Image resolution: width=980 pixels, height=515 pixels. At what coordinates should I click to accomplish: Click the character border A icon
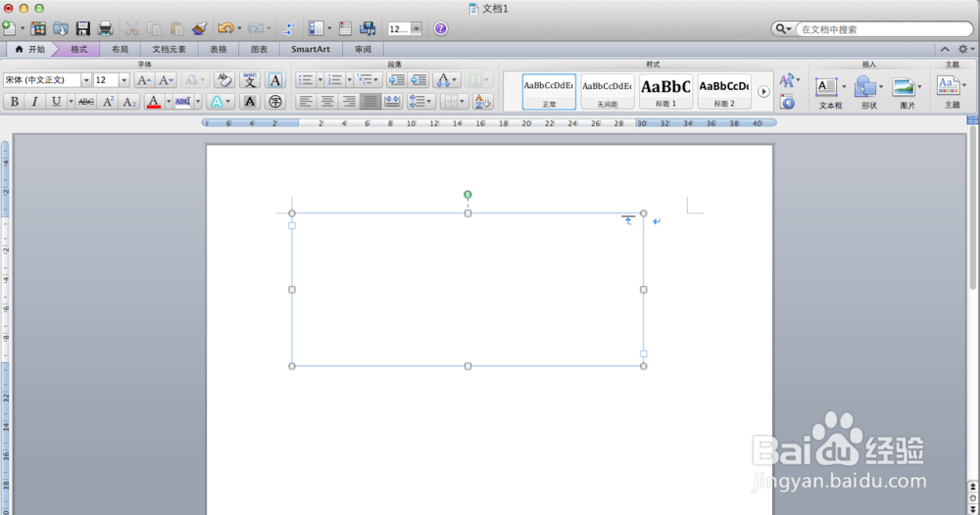click(x=275, y=80)
